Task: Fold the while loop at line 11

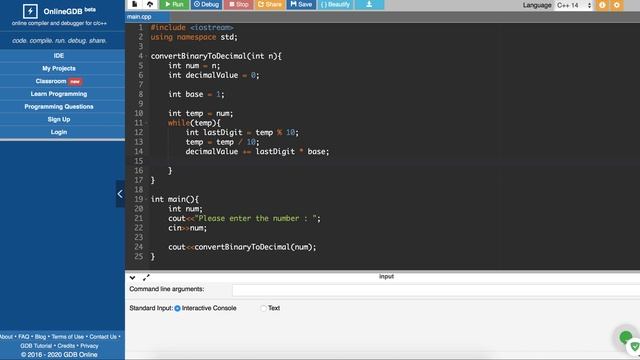Action: (x=146, y=123)
